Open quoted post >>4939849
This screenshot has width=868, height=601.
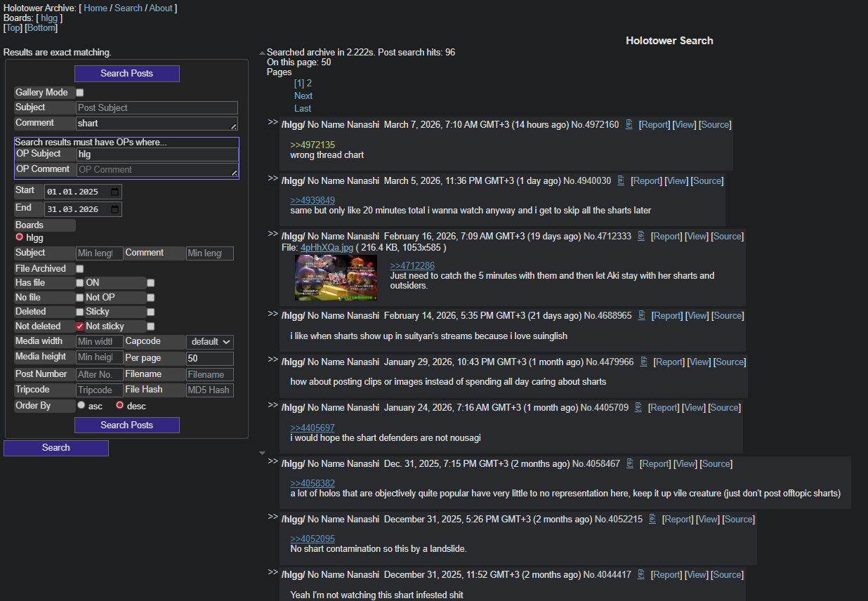[313, 200]
